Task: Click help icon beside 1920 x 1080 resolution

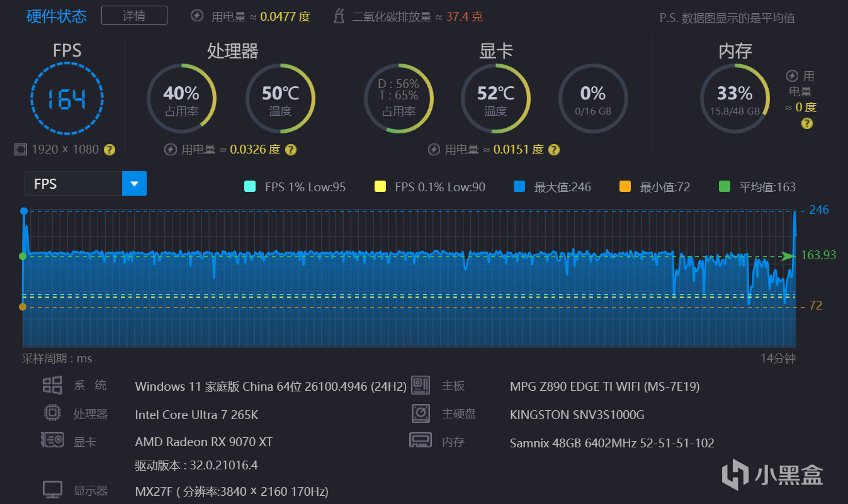Action: [110, 150]
